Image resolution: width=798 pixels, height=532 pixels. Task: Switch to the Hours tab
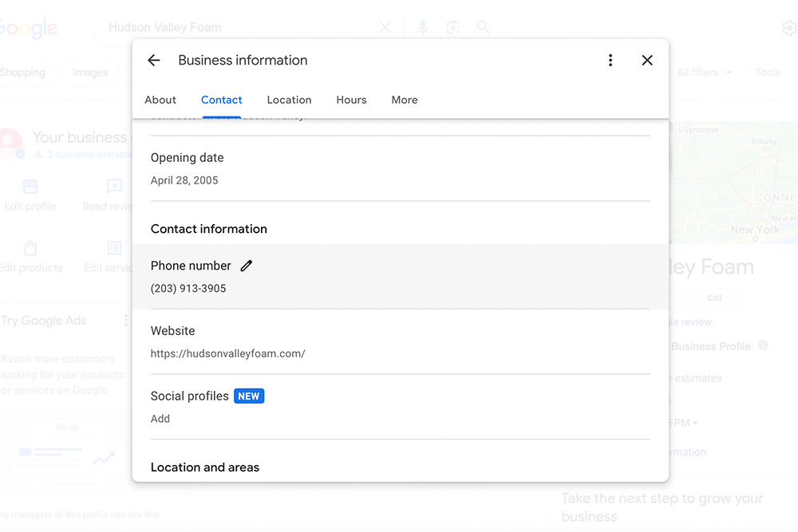351,100
